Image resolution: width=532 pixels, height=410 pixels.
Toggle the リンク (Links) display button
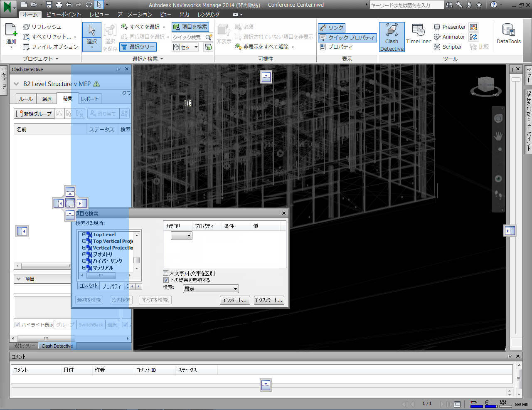coord(331,27)
